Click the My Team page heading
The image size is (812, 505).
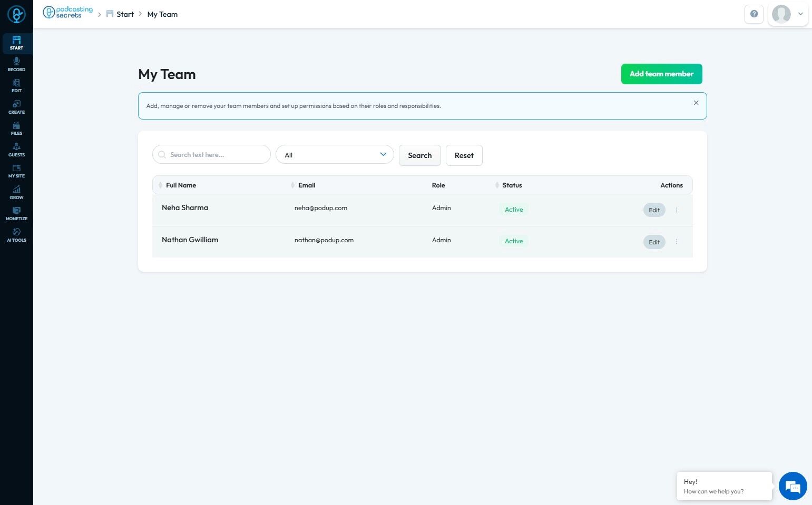coord(167,74)
